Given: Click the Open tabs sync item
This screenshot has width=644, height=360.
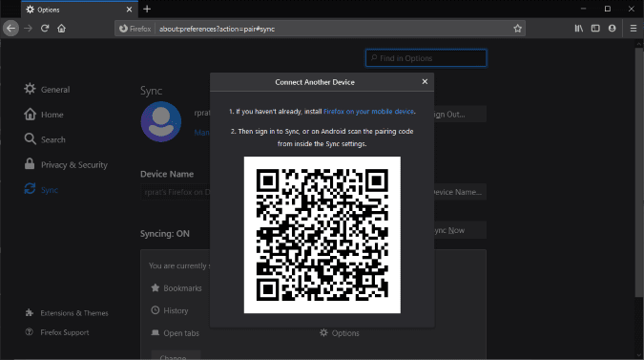Looking at the screenshot, I should 176,333.
